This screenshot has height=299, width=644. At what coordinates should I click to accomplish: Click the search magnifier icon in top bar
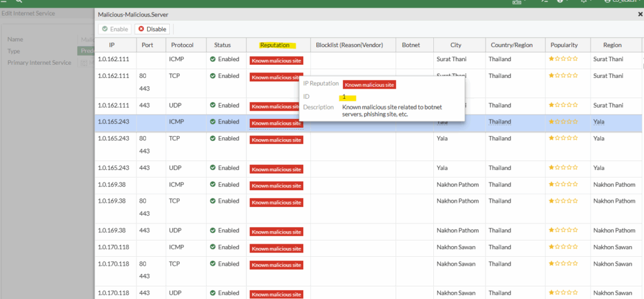(x=19, y=2)
